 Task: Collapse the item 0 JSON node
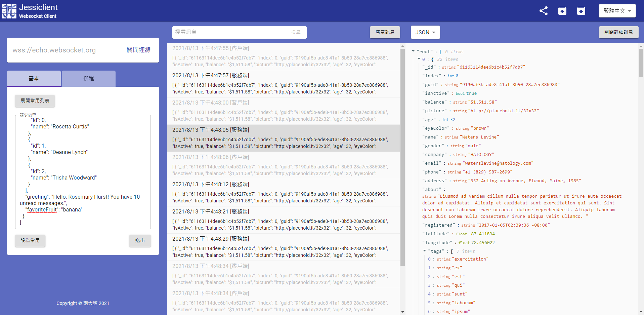[419, 59]
